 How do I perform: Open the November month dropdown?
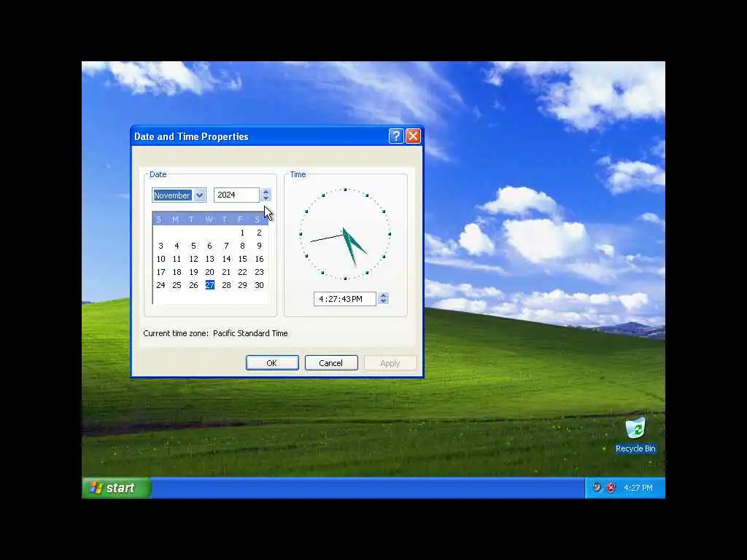(200, 195)
